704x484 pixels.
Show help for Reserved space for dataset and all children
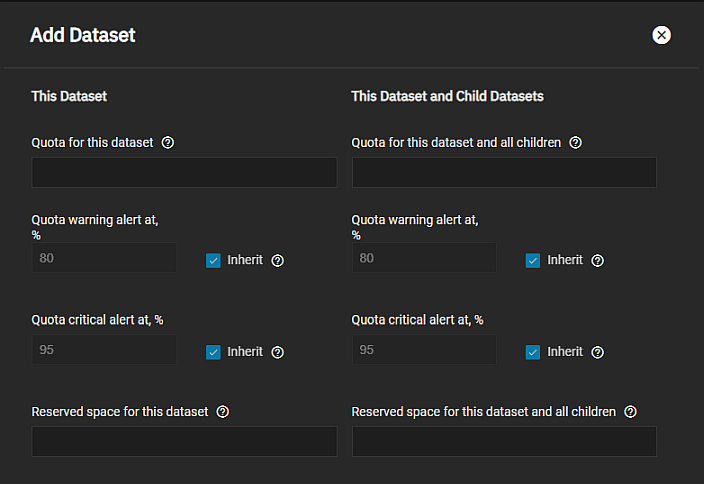[630, 412]
